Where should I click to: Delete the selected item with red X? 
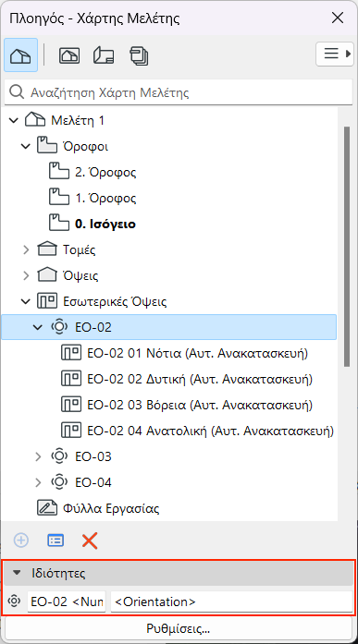tap(90, 541)
